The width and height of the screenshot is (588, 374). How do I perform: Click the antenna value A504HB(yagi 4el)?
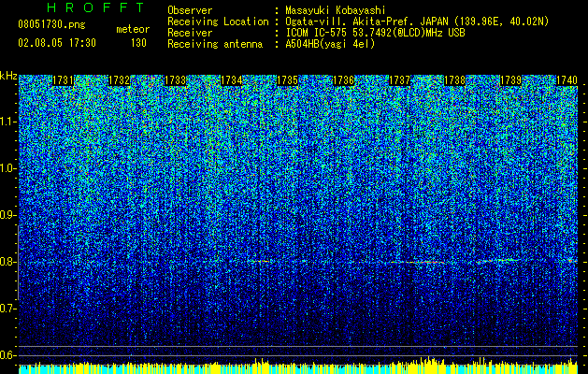(x=330, y=44)
